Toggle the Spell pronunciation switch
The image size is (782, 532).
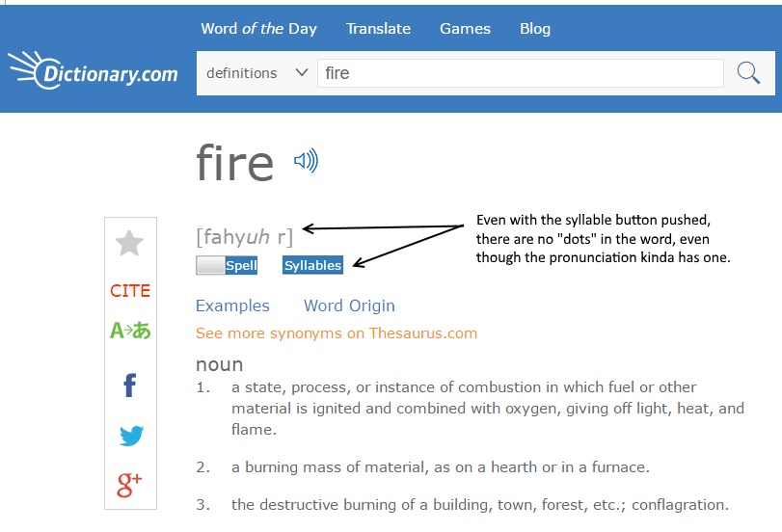pyautogui.click(x=227, y=265)
